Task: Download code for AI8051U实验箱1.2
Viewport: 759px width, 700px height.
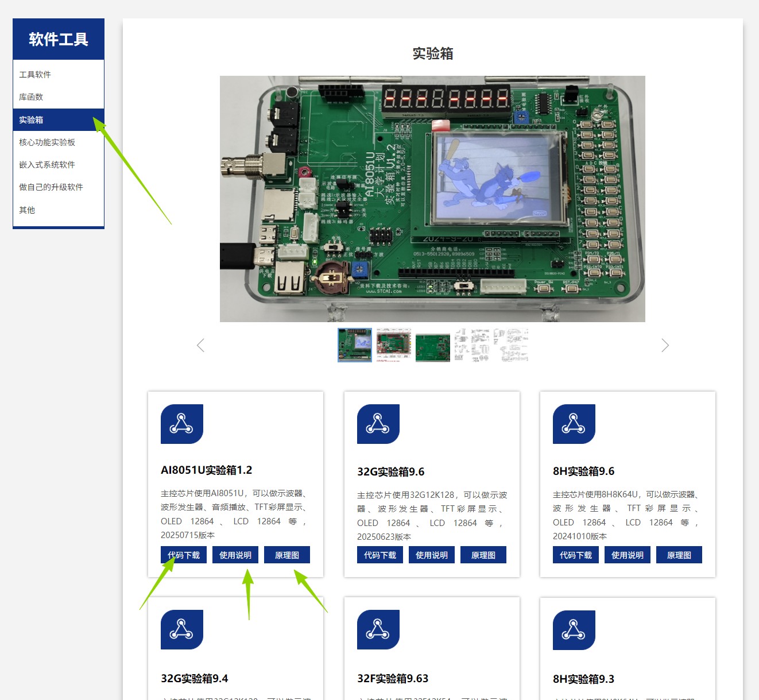Action: tap(184, 555)
